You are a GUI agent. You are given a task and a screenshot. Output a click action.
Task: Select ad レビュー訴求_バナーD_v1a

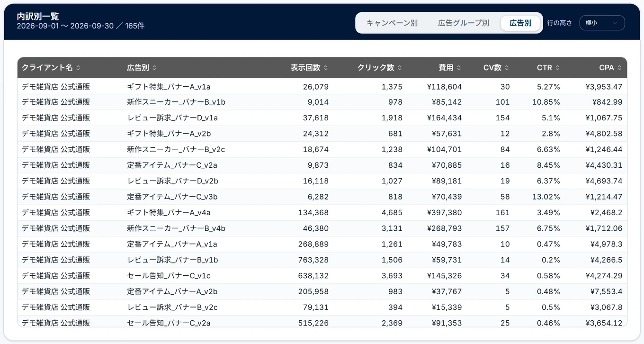pyautogui.click(x=172, y=118)
